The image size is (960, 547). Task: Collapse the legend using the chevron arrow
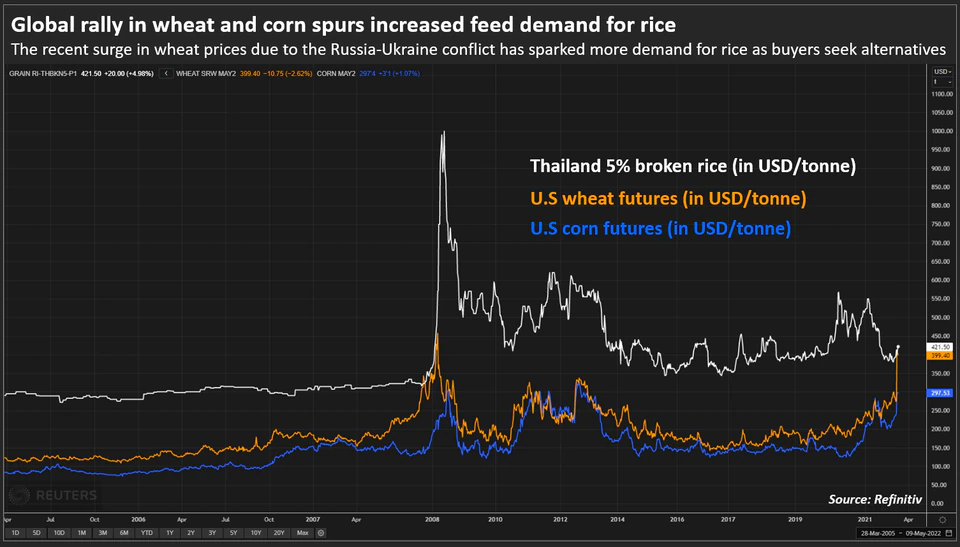(x=165, y=74)
